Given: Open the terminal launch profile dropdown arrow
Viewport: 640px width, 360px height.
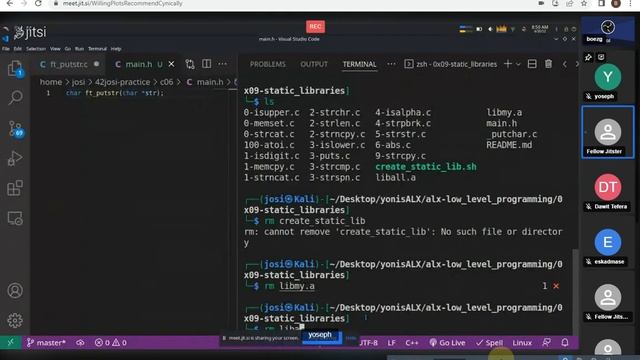Looking at the screenshot, I should (518, 64).
